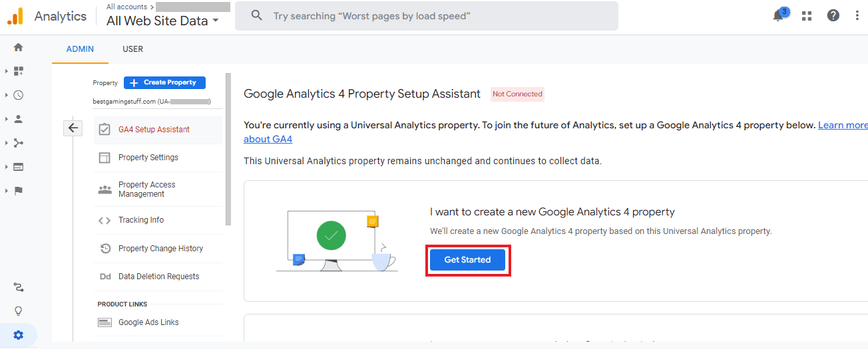868x349 pixels.
Task: Expand the Behavior section arrow
Action: point(7,167)
